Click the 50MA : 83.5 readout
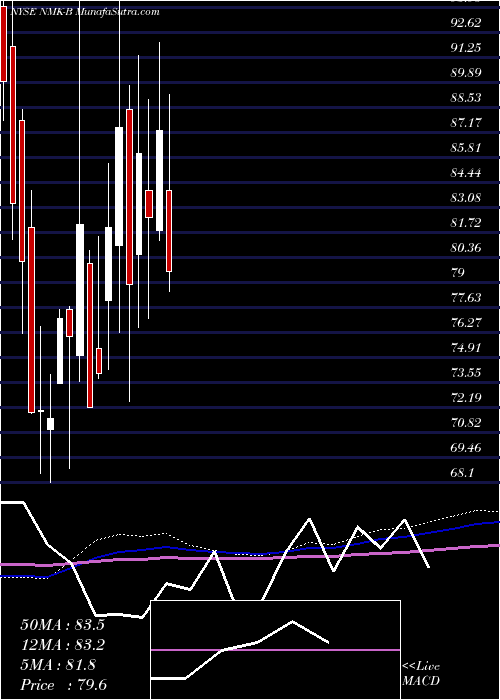Image resolution: width=500 pixels, height=700 pixels. pyautogui.click(x=62, y=625)
